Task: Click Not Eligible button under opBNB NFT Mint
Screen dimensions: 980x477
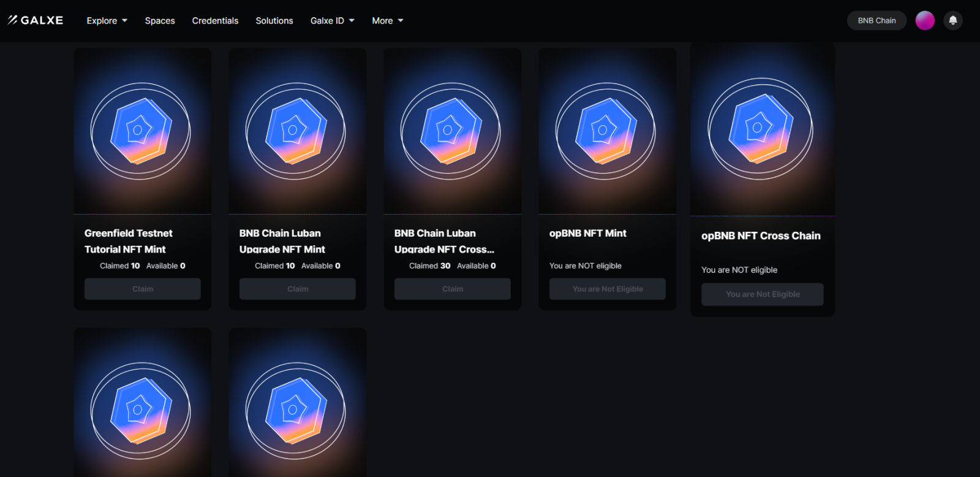Action: 608,289
